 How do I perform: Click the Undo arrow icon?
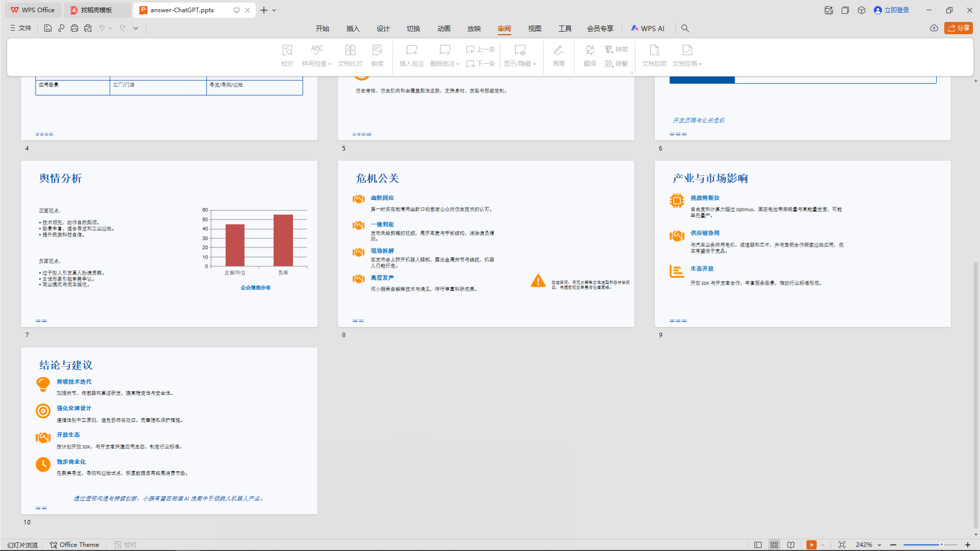tap(102, 29)
